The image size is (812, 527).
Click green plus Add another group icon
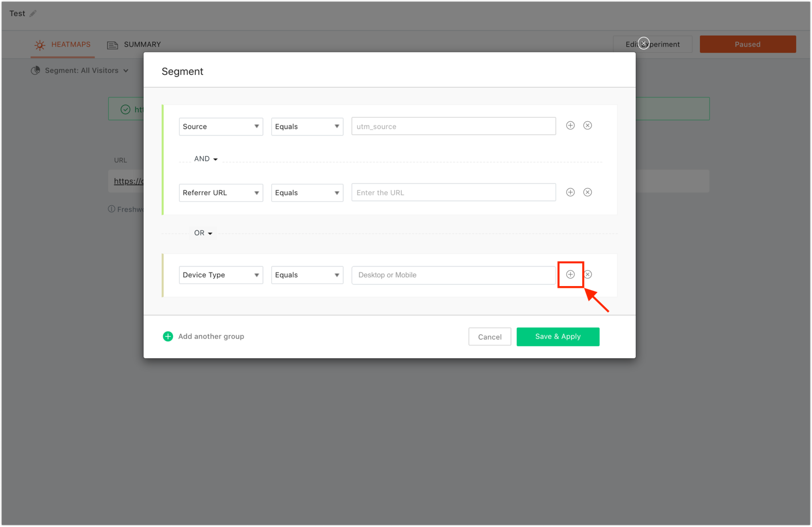(x=168, y=337)
